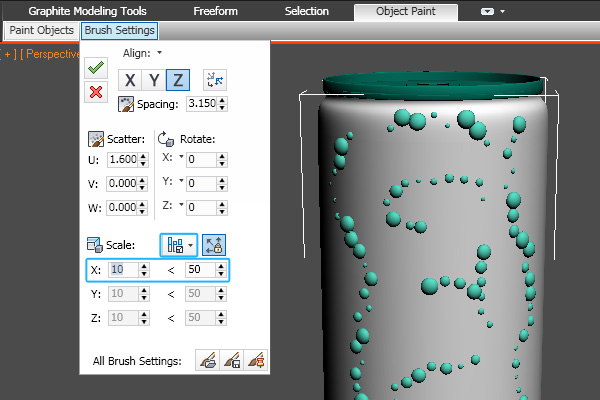Image resolution: width=600 pixels, height=400 pixels.
Task: Open the Rotate Z mode dropdown
Action: click(181, 204)
